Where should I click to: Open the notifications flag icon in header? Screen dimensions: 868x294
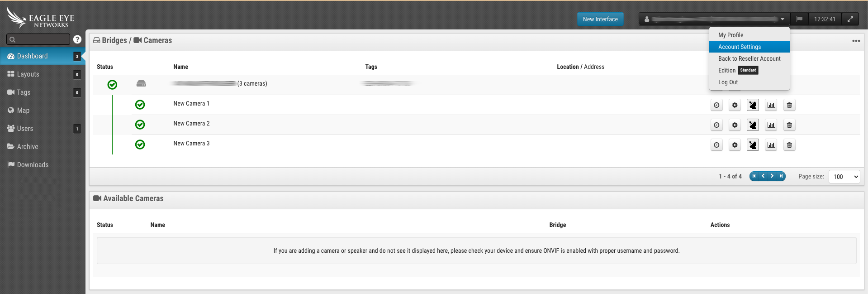pos(799,19)
